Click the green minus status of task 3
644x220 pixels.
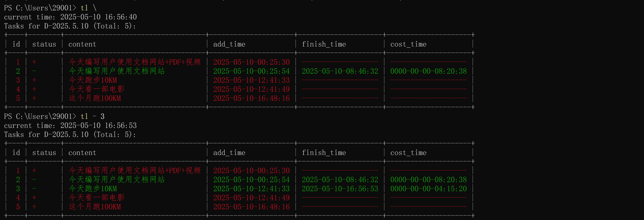coord(34,189)
